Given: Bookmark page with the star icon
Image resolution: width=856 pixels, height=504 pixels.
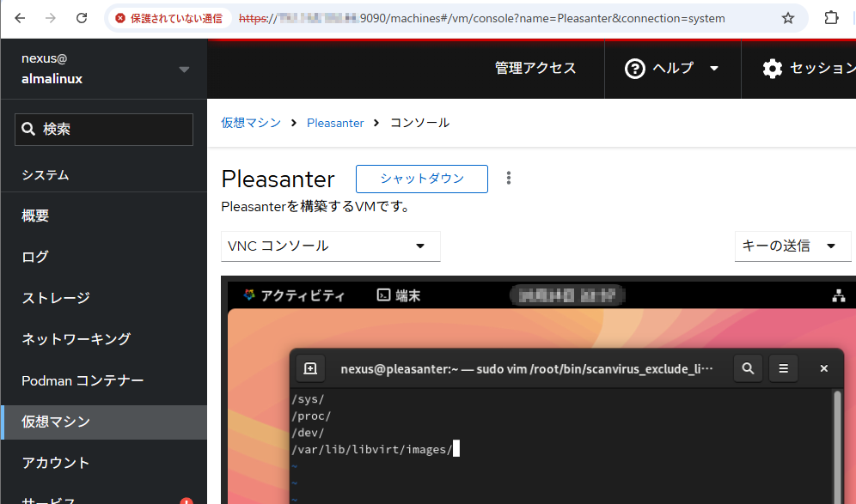Looking at the screenshot, I should [x=787, y=18].
